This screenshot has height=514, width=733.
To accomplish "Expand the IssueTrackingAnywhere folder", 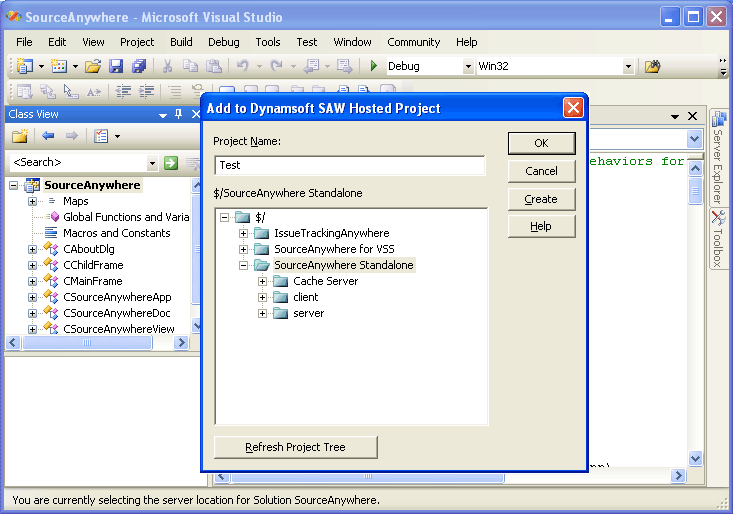I will point(244,233).
